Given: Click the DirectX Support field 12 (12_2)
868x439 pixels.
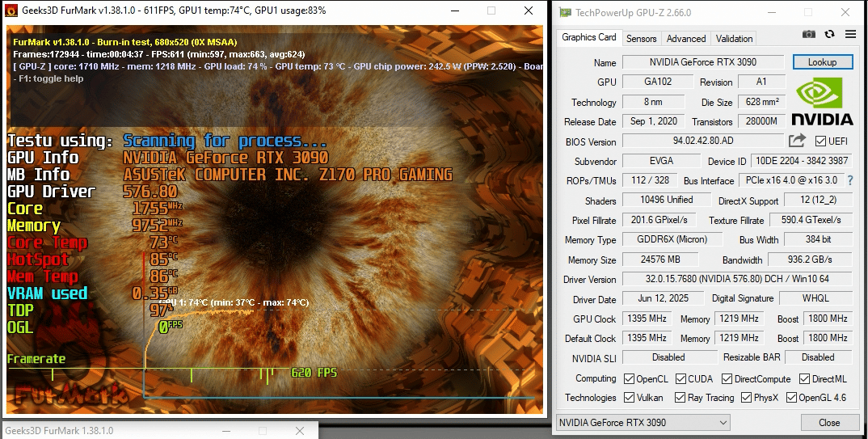Looking at the screenshot, I should pos(818,200).
